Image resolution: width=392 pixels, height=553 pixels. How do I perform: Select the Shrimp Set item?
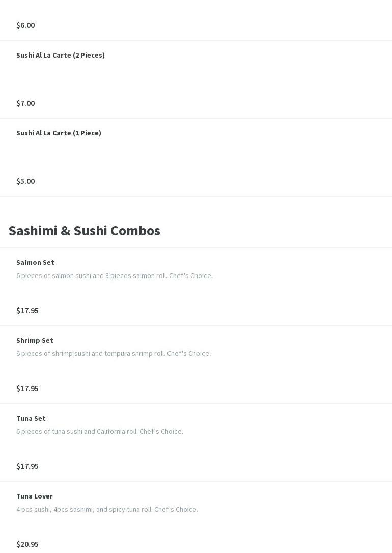(x=35, y=340)
